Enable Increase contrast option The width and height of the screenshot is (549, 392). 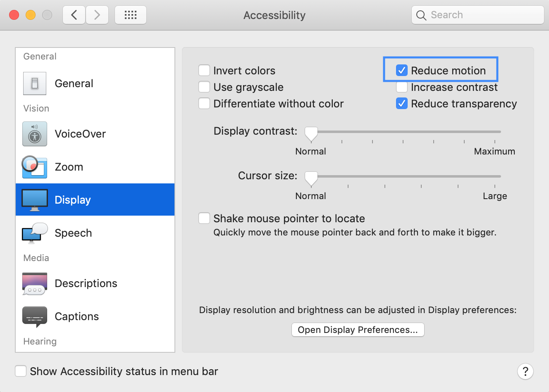point(402,87)
